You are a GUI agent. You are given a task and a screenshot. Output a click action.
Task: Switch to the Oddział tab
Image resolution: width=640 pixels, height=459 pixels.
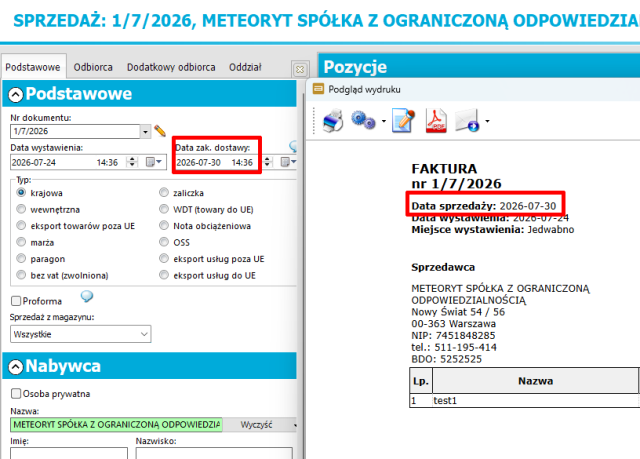[245, 67]
